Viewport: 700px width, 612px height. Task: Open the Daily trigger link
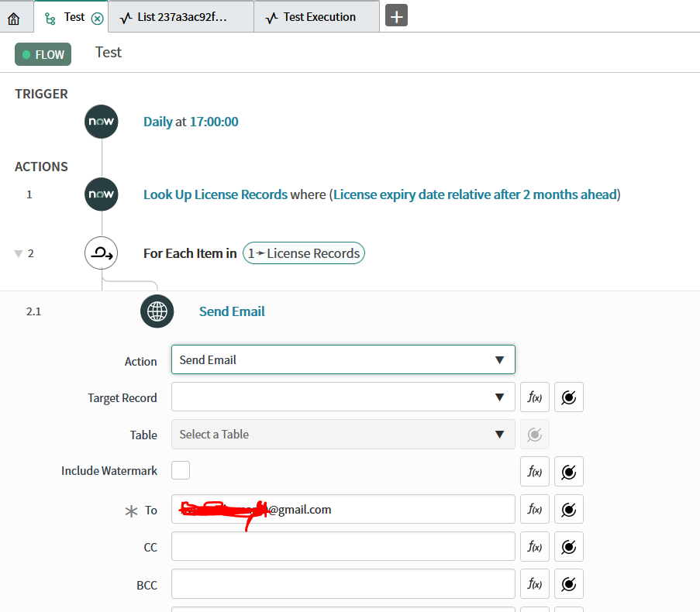tap(158, 122)
